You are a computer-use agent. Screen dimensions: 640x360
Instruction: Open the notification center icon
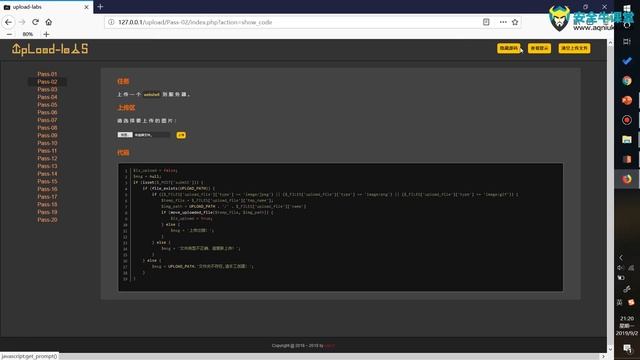tap(627, 348)
